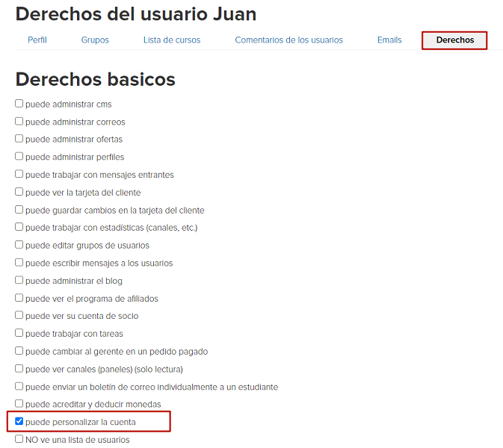This screenshot has width=503, height=448.
Task: Select the Derechos tab
Action: (x=454, y=40)
